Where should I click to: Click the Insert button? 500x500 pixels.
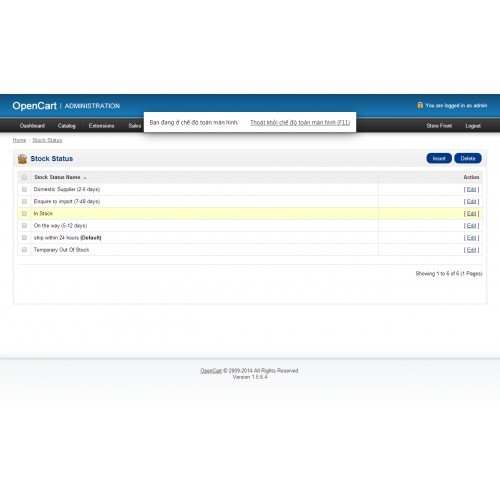click(x=439, y=158)
